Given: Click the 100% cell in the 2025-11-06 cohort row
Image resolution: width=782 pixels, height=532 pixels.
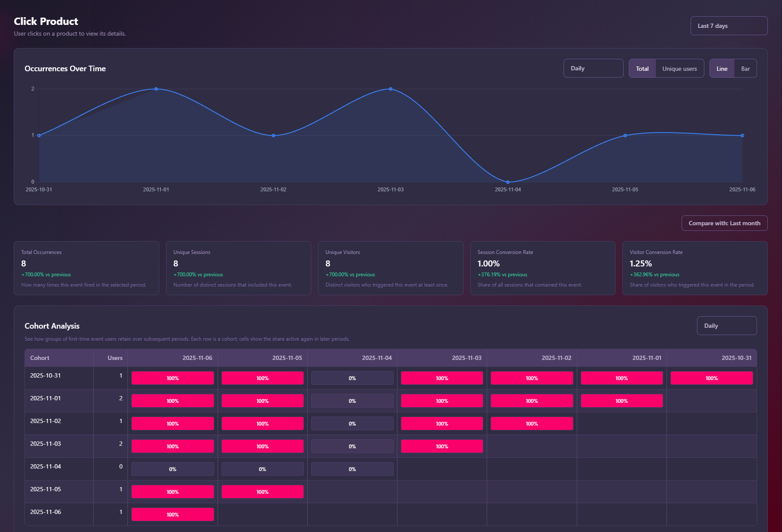Looking at the screenshot, I should (x=173, y=514).
